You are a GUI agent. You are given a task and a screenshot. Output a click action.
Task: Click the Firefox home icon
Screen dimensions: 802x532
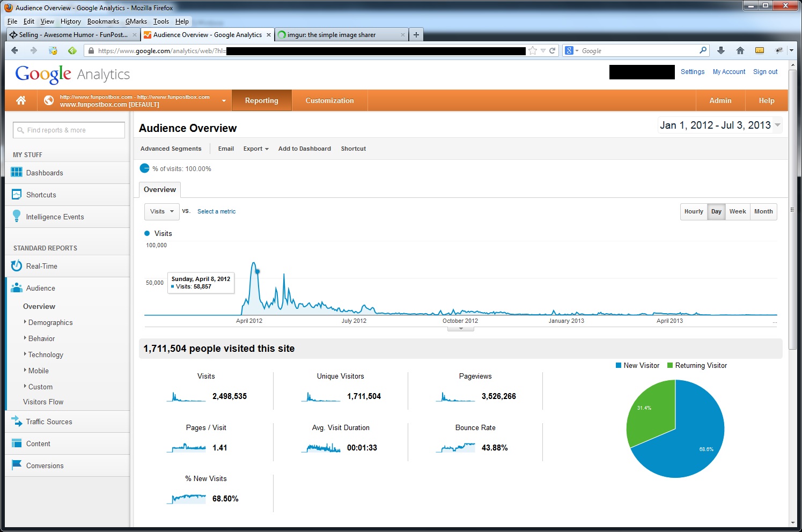coord(740,50)
